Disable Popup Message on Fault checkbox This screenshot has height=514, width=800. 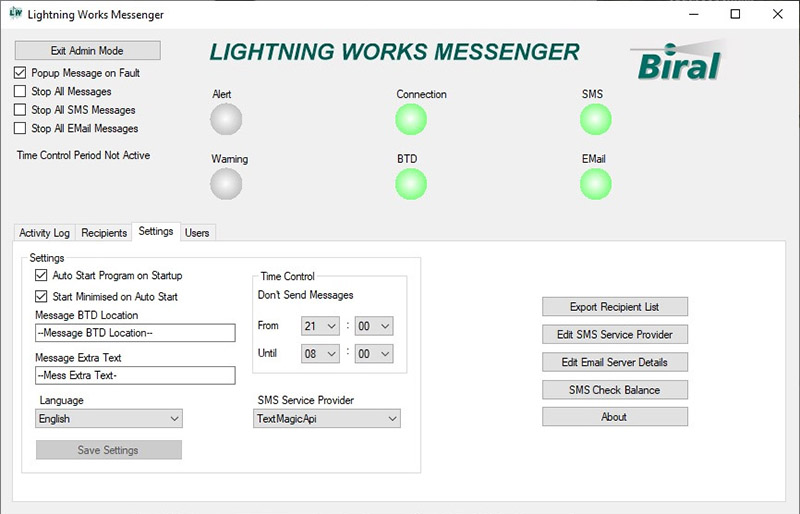21,73
